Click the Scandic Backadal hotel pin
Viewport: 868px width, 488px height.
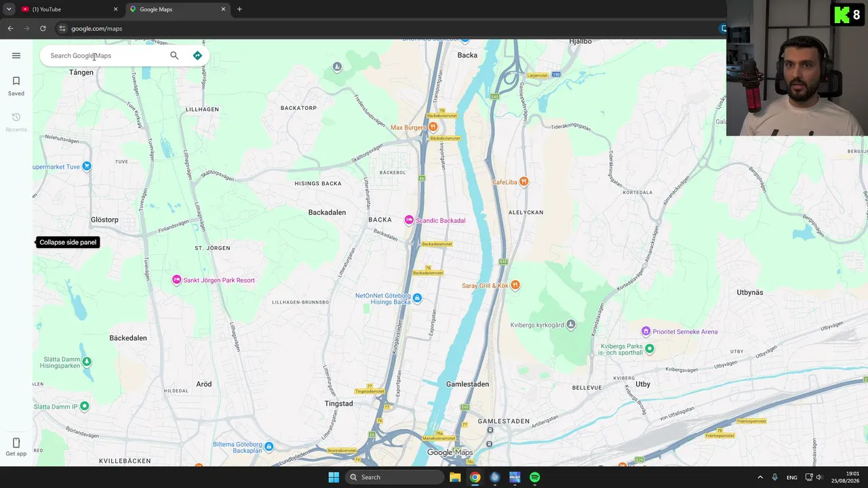coord(409,220)
